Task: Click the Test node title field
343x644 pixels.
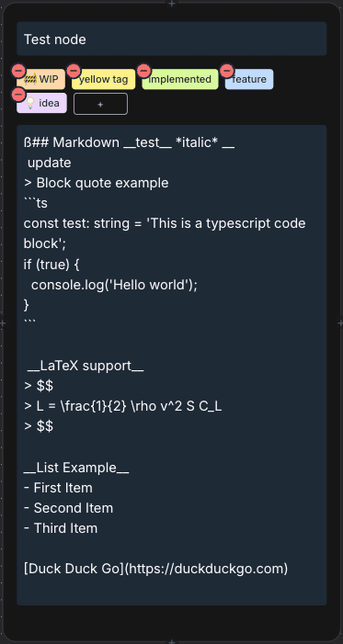Action: click(x=171, y=39)
